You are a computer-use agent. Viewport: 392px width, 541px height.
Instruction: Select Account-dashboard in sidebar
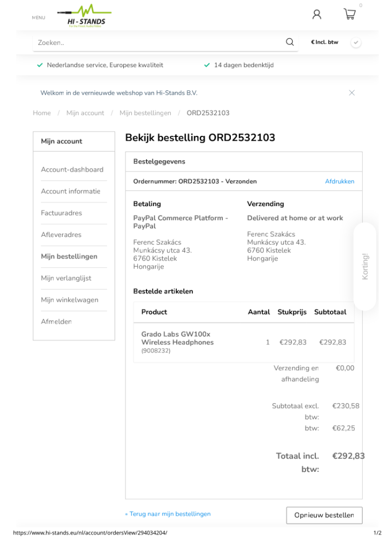72,169
